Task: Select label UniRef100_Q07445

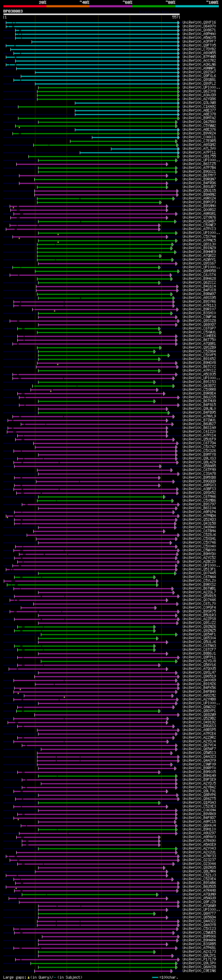Action: 199,573
